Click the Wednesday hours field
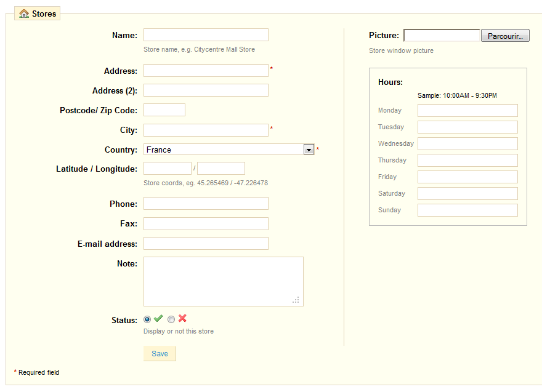The image size is (542, 392). (x=467, y=143)
